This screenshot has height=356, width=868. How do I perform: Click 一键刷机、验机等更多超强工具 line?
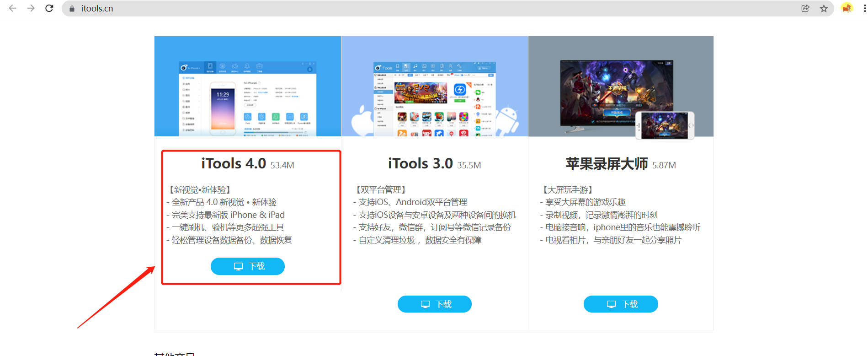tap(225, 227)
